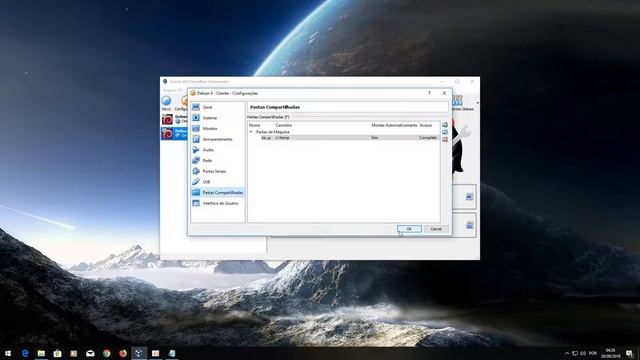Click the taskbar clock

(x=610, y=353)
